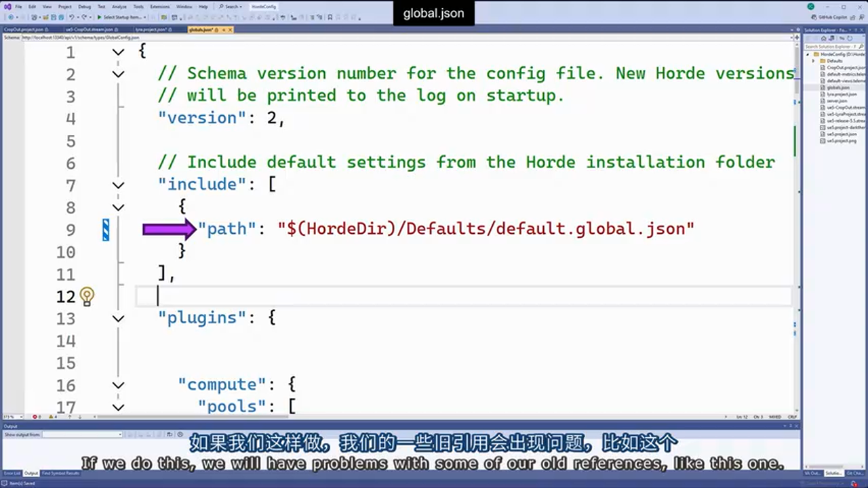The image size is (868, 488).
Task: Click the Redo icon in the toolbar
Action: tap(83, 16)
